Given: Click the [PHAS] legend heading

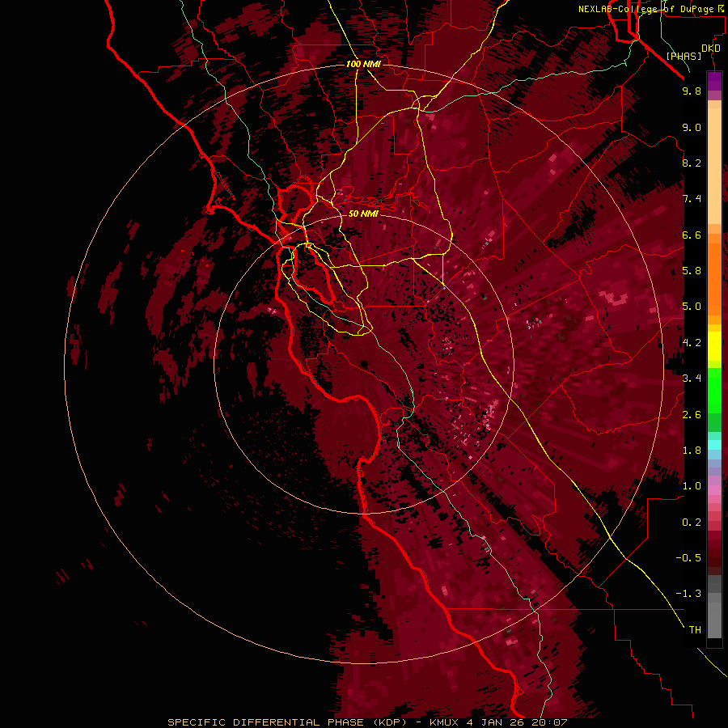Looking at the screenshot, I should point(684,56).
